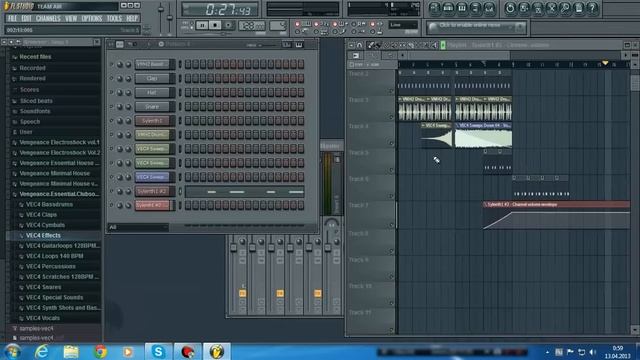
Task: Mute the Snare channel LED
Action: pos(111,107)
